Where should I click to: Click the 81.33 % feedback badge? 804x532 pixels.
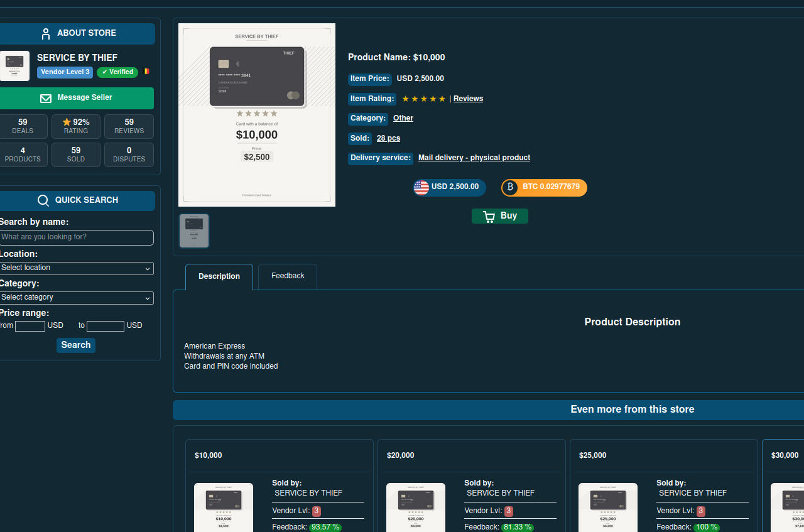(x=518, y=528)
